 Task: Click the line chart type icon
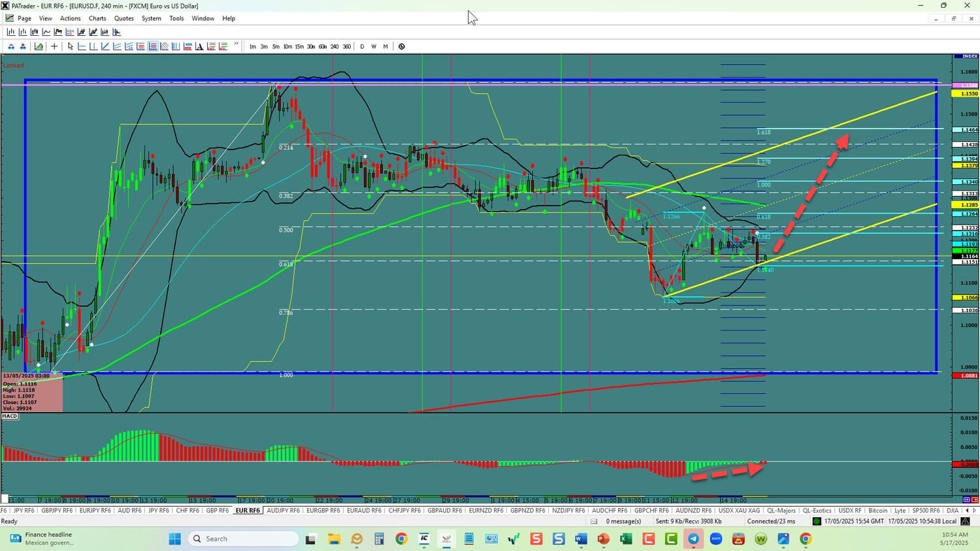pos(46,32)
